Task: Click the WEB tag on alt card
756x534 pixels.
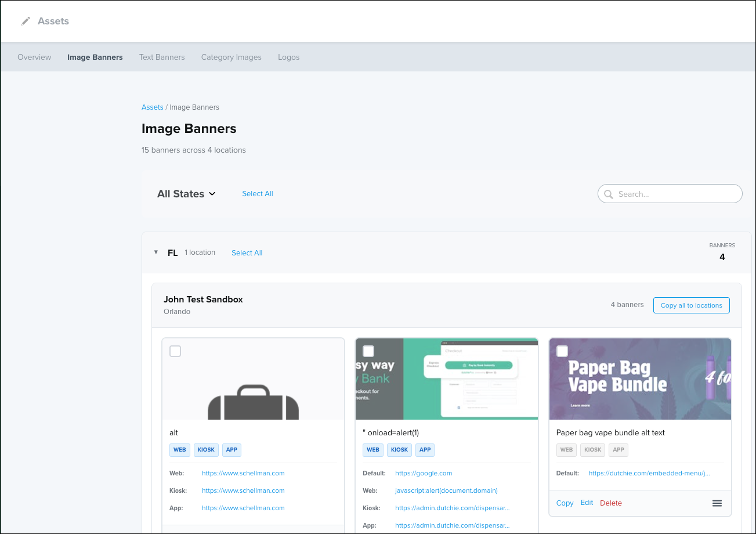Action: [x=180, y=450]
